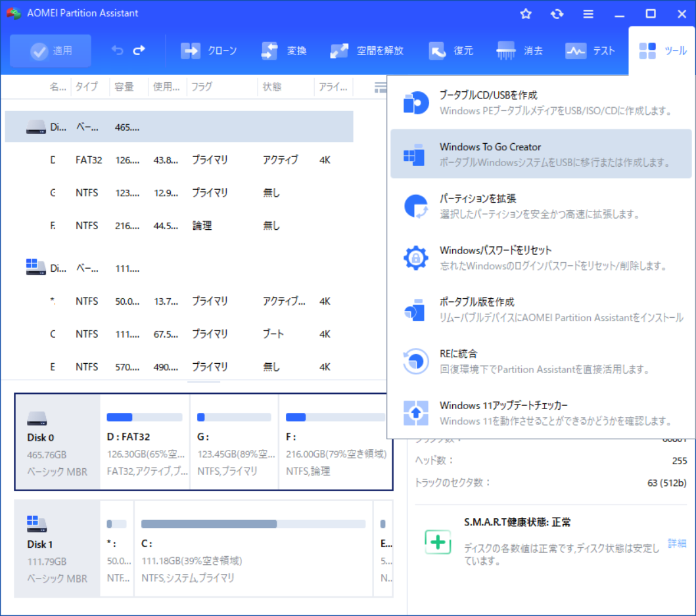The image size is (696, 616).
Task: Open the 変換 (Convert) tool from toolbar
Action: tap(269, 50)
